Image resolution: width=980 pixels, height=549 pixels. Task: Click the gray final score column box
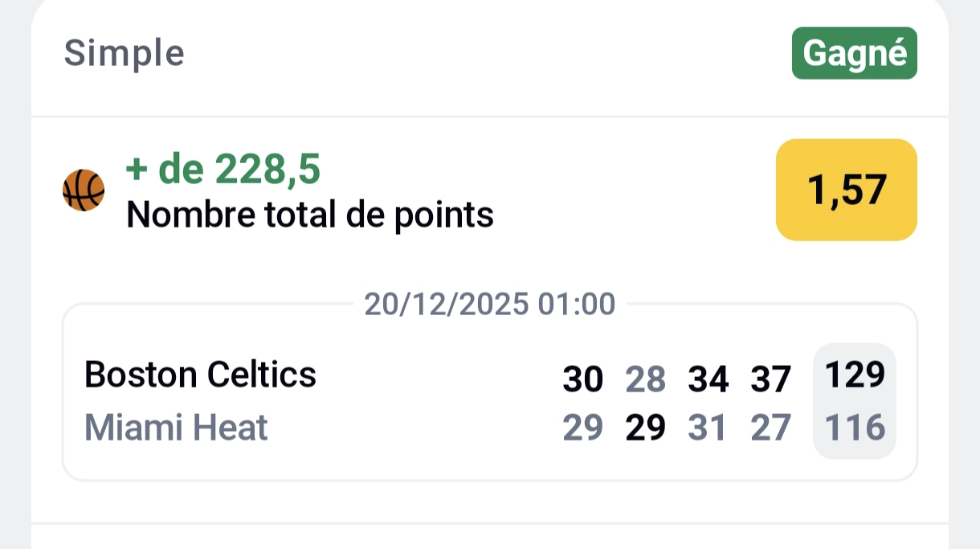click(855, 401)
